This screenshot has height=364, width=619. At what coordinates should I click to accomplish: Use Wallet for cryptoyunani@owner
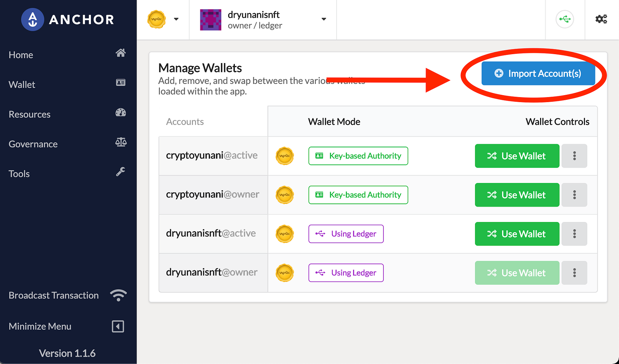coord(517,195)
